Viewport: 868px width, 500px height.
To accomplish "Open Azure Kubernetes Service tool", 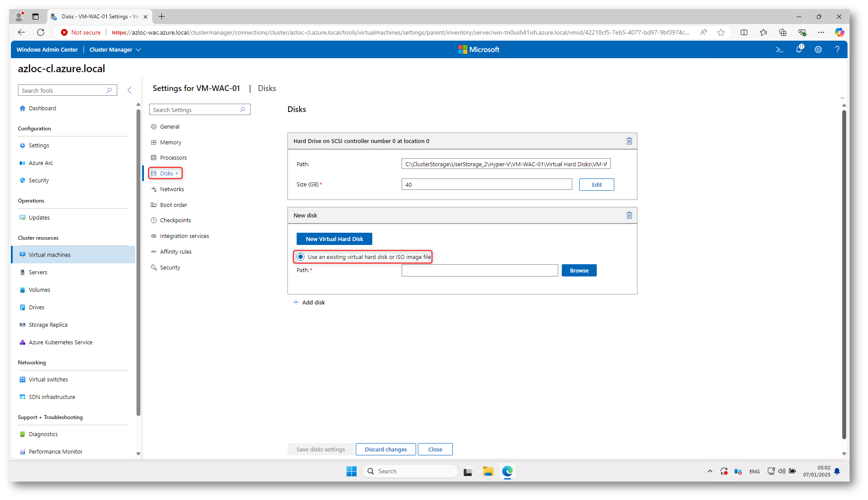I will (60, 342).
